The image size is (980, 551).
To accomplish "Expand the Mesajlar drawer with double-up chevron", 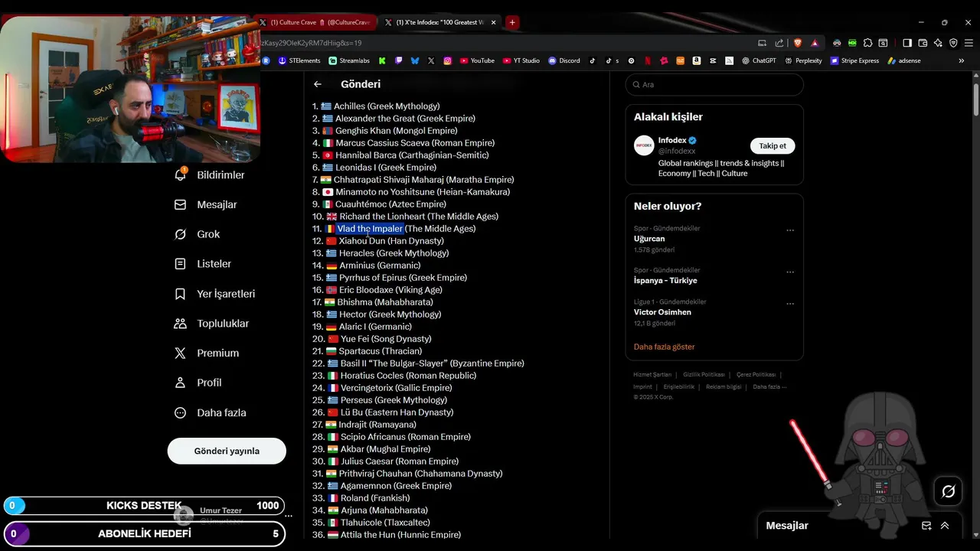I will coord(945,526).
